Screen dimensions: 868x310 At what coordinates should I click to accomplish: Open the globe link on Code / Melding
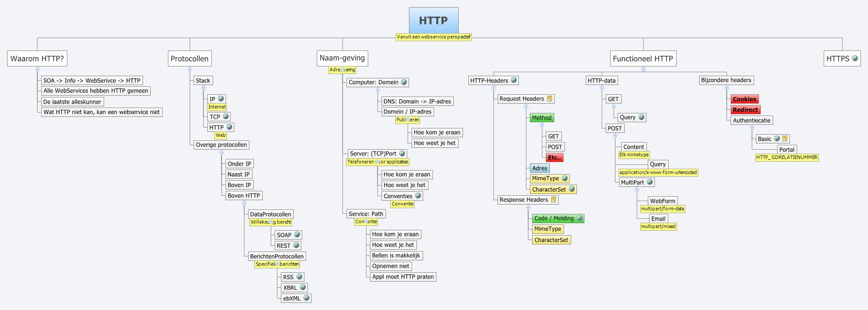point(579,218)
